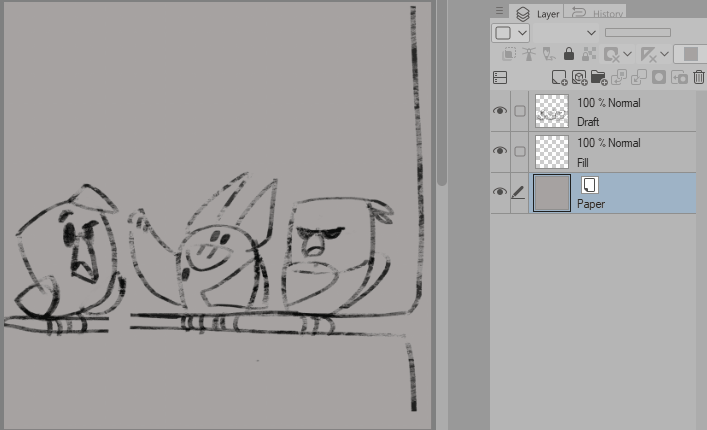Expand the ruler range dropdown arrow
This screenshot has height=430, width=707.
[x=665, y=54]
